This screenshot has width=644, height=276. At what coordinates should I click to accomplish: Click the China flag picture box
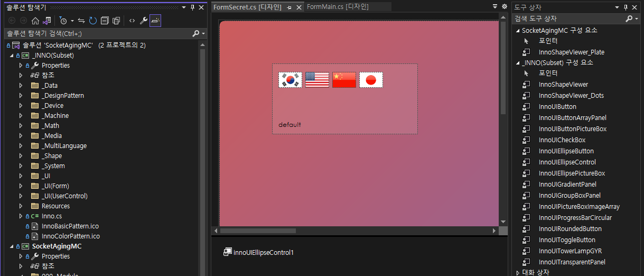tap(344, 80)
